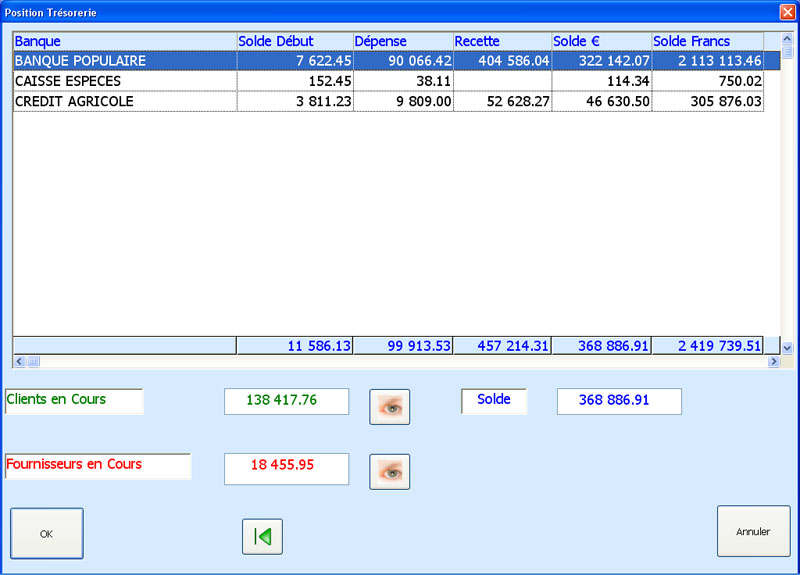Screen dimensions: 800x575
Task: Select the CAISSE ESPECES row
Action: click(124, 81)
